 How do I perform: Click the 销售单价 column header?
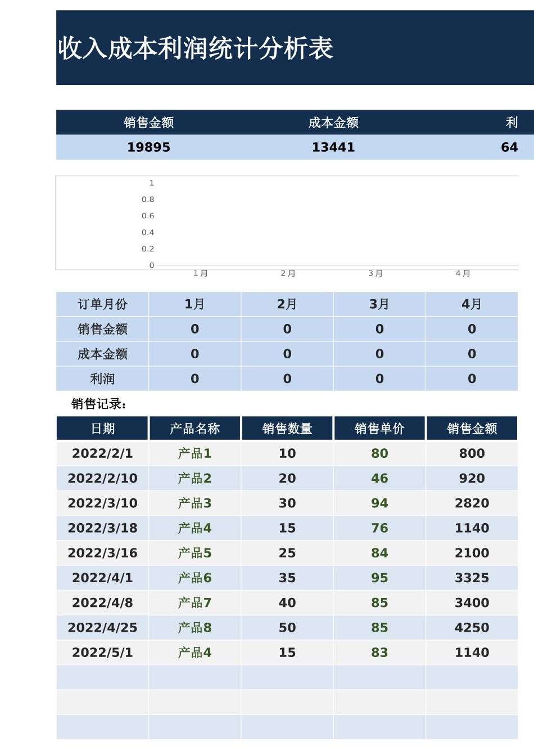click(379, 428)
